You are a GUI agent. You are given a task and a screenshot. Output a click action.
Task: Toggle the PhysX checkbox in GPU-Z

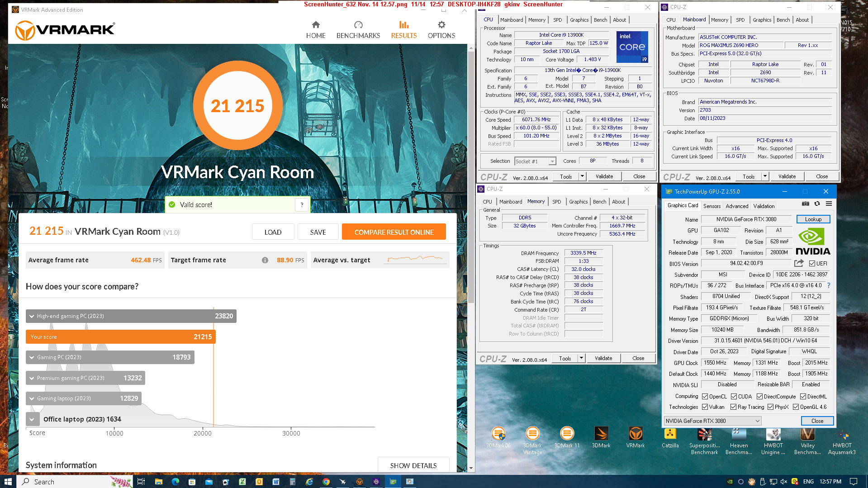[770, 407]
